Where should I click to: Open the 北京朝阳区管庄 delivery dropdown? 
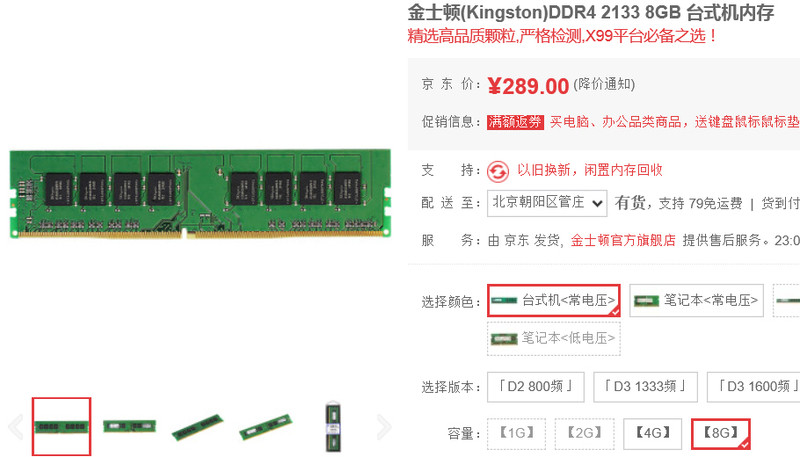click(547, 204)
